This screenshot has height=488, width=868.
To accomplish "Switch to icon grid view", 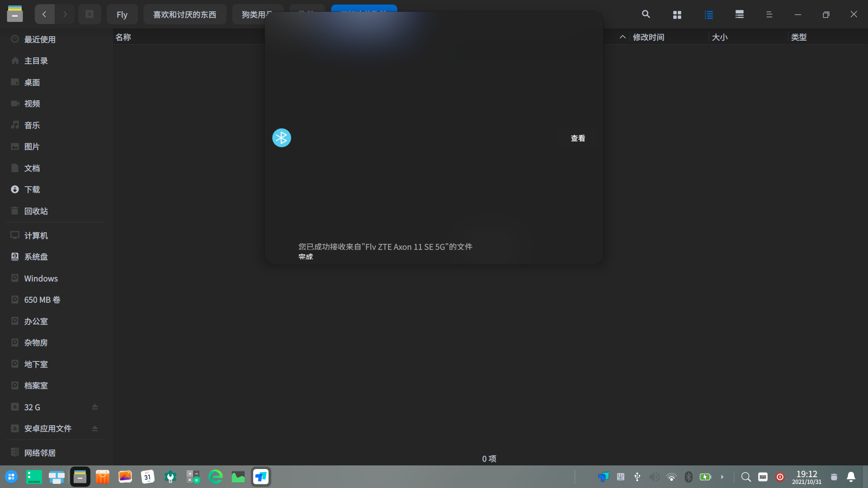I will (677, 14).
